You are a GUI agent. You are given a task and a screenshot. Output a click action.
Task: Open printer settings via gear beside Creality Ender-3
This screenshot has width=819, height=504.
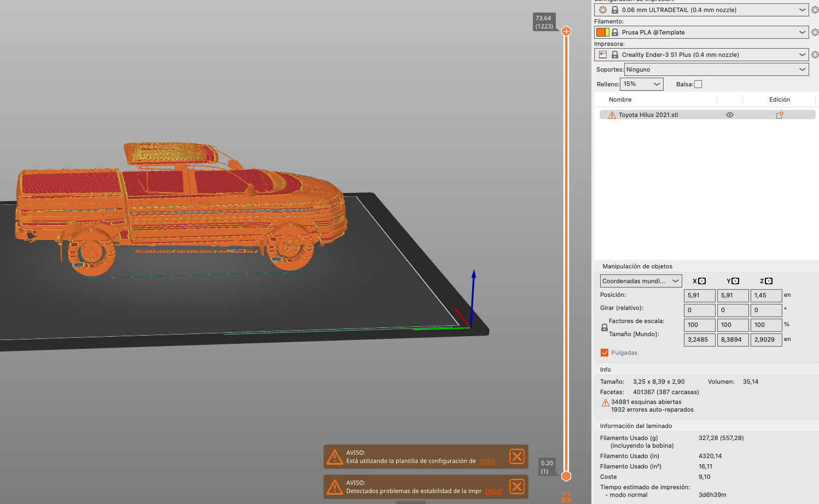pyautogui.click(x=815, y=55)
